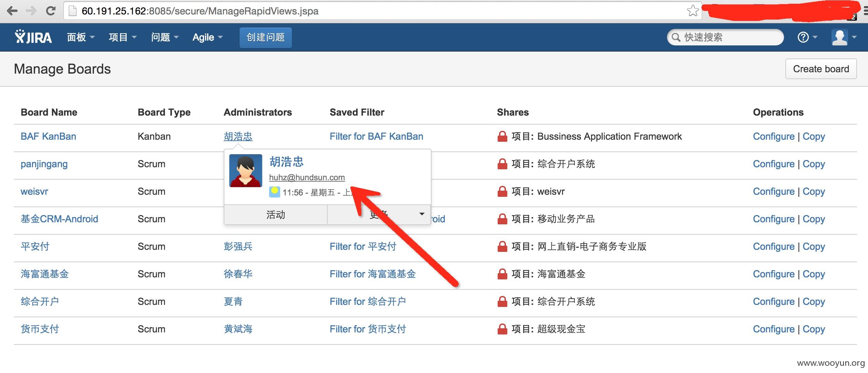Expand the 面板 dropdown menu

81,37
